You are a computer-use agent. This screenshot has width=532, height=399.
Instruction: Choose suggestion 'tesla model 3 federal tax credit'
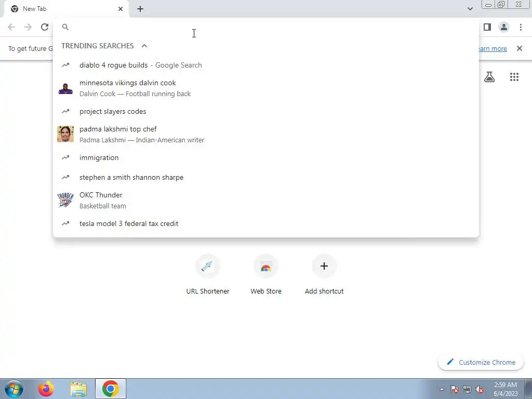pos(266,223)
